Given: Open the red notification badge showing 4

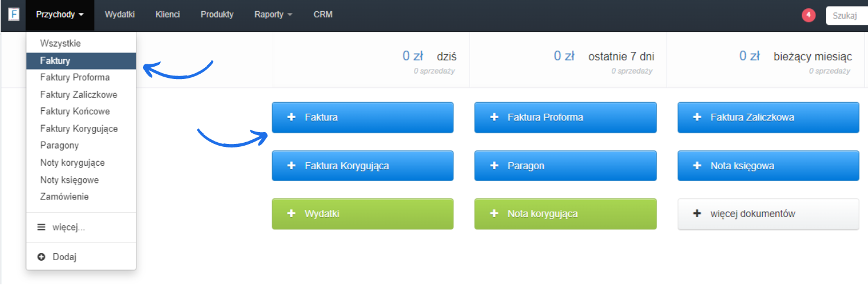Looking at the screenshot, I should point(808,15).
